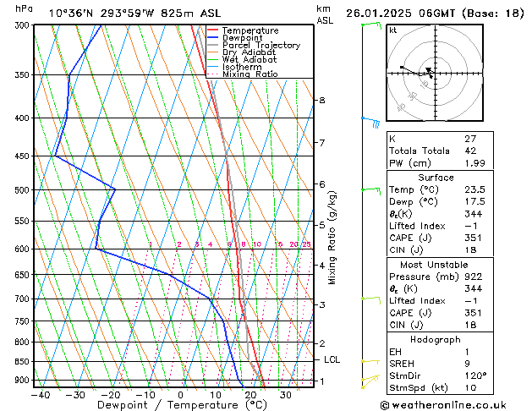Click the 6 km altitude label
Viewport: 532px width, 411px height.
click(x=322, y=184)
